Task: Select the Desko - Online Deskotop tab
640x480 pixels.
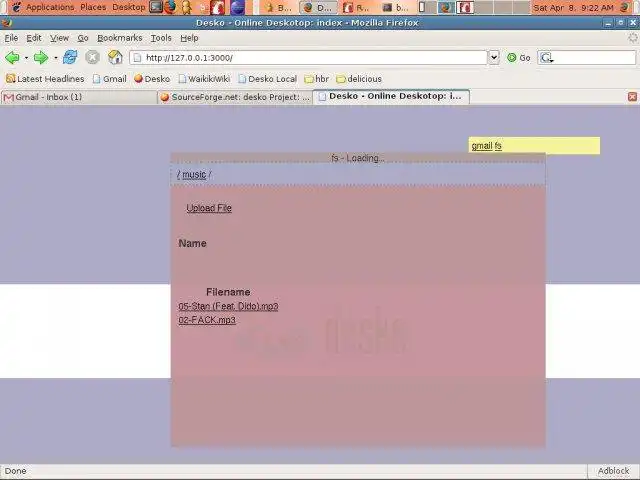Action: point(391,96)
